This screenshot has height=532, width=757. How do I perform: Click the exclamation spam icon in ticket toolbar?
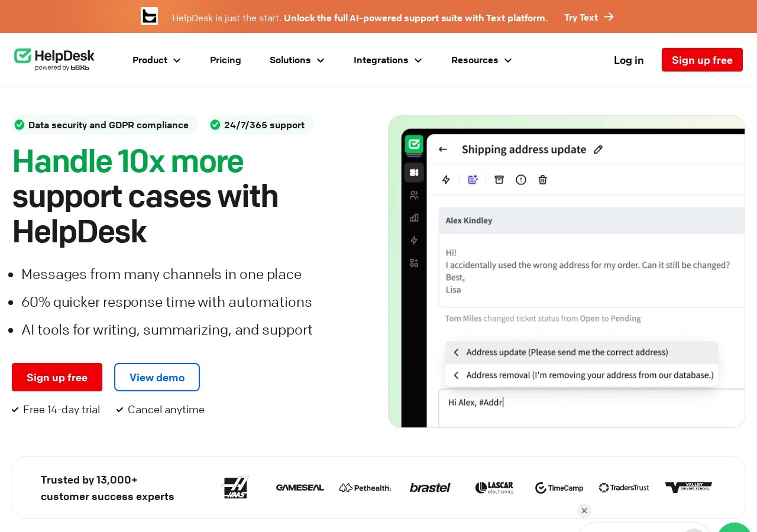tap(521, 180)
